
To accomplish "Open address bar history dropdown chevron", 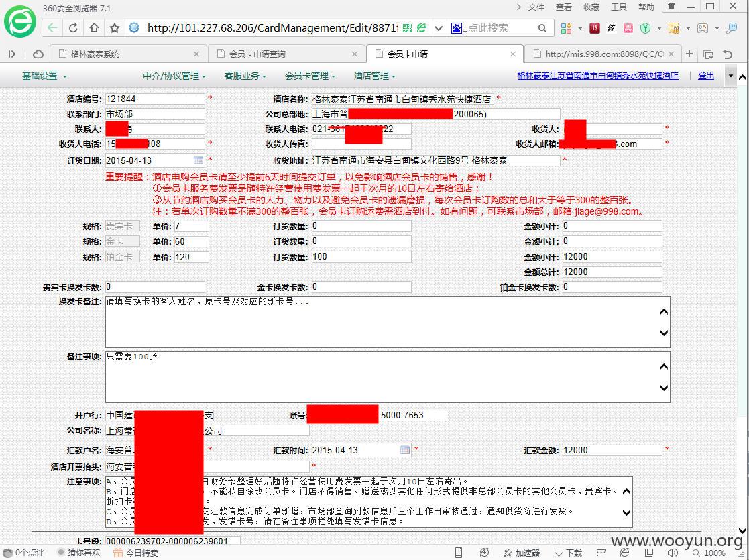I will point(438,28).
